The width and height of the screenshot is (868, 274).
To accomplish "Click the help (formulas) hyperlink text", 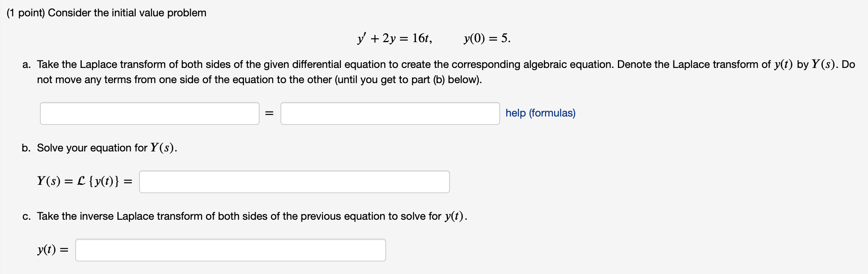I will click(x=540, y=113).
